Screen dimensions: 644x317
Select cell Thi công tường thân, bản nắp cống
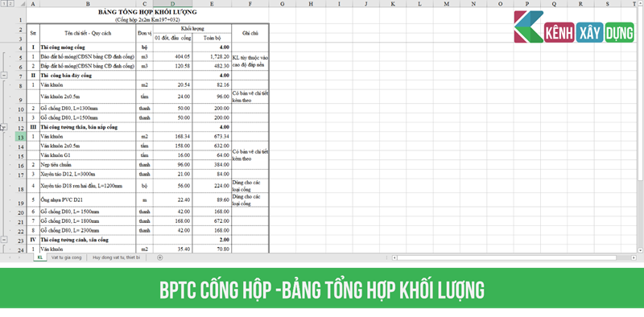coord(88,127)
